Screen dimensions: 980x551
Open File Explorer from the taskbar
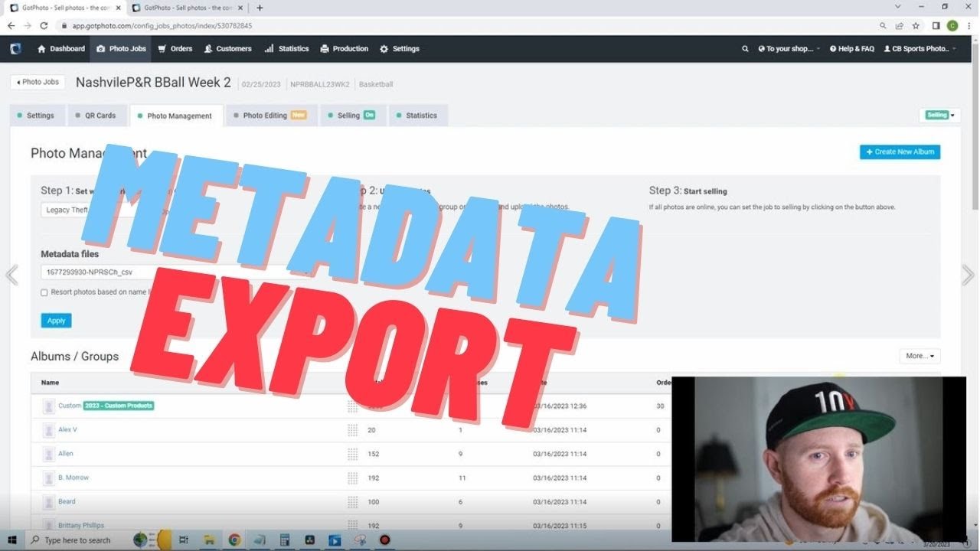[208, 540]
